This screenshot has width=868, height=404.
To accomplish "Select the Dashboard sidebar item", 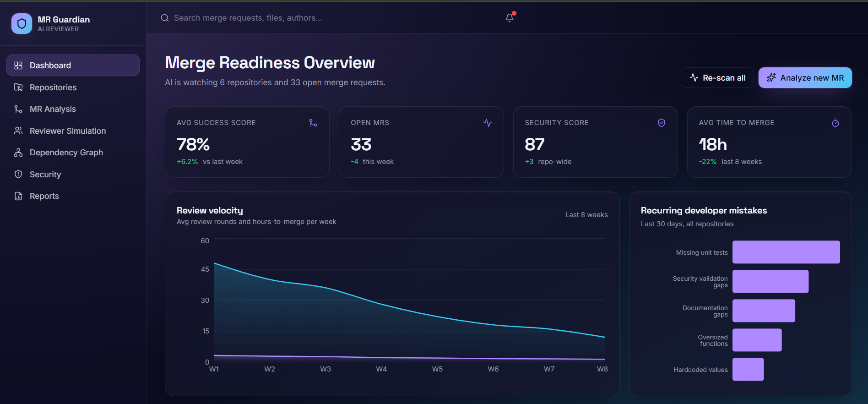I will pyautogui.click(x=73, y=66).
